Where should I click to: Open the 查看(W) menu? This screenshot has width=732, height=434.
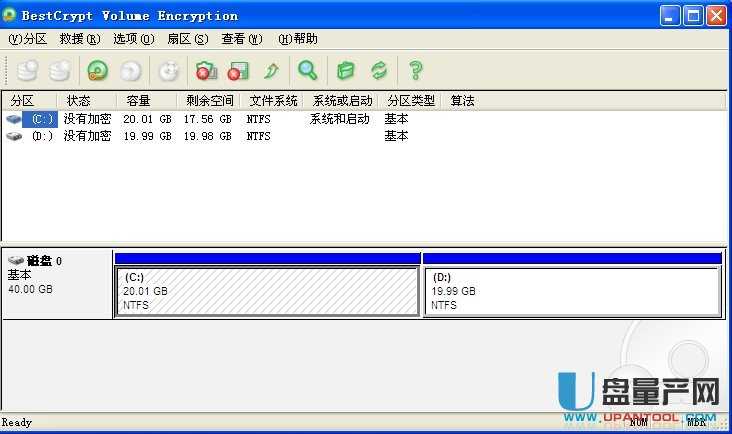(242, 39)
